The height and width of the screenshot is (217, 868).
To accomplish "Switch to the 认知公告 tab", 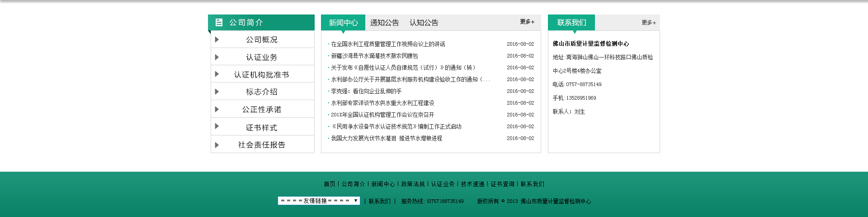I will [424, 23].
